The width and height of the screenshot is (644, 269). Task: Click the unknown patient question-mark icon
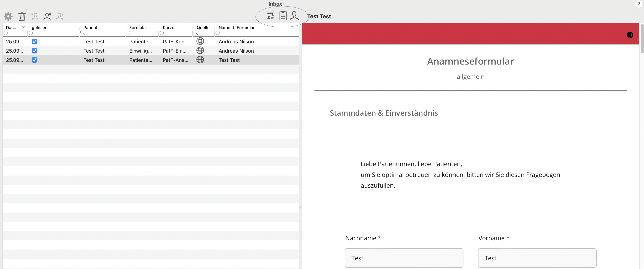pos(60,16)
